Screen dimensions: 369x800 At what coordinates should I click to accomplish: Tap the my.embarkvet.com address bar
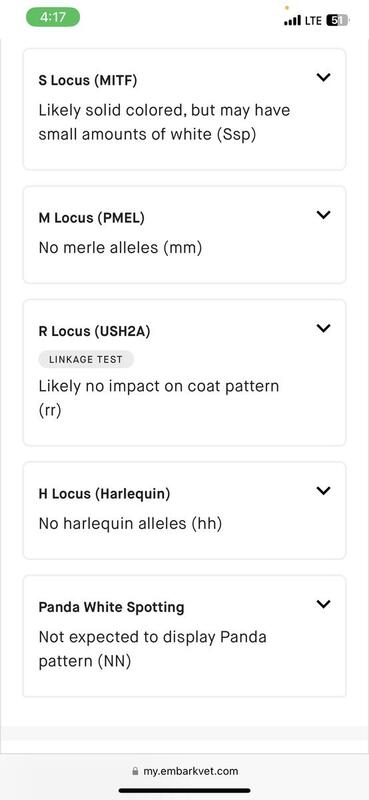[x=184, y=771]
